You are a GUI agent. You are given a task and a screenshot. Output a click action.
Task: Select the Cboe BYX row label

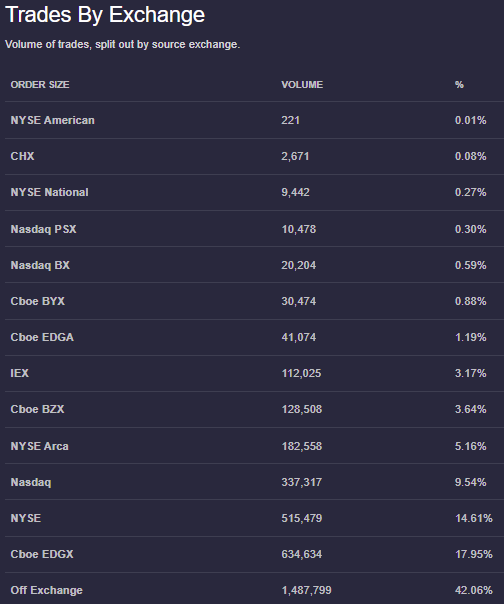pos(38,301)
